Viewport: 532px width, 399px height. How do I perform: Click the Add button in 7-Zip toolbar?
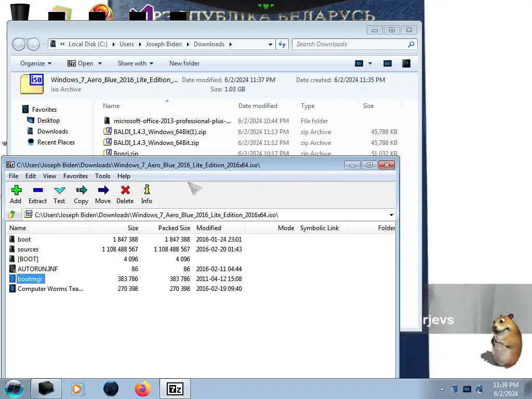click(16, 194)
